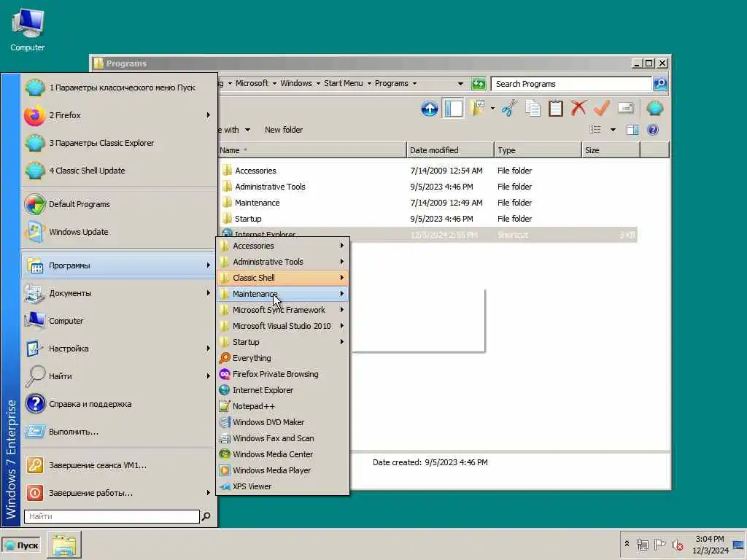Sort by Date modified column header
The height and width of the screenshot is (560, 747).
click(450, 150)
